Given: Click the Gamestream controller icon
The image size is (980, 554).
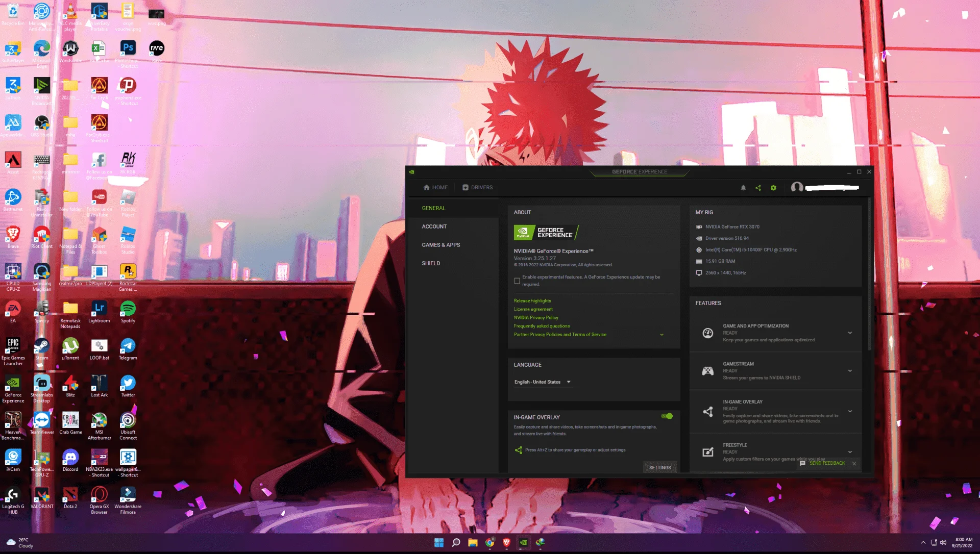Looking at the screenshot, I should (x=707, y=371).
